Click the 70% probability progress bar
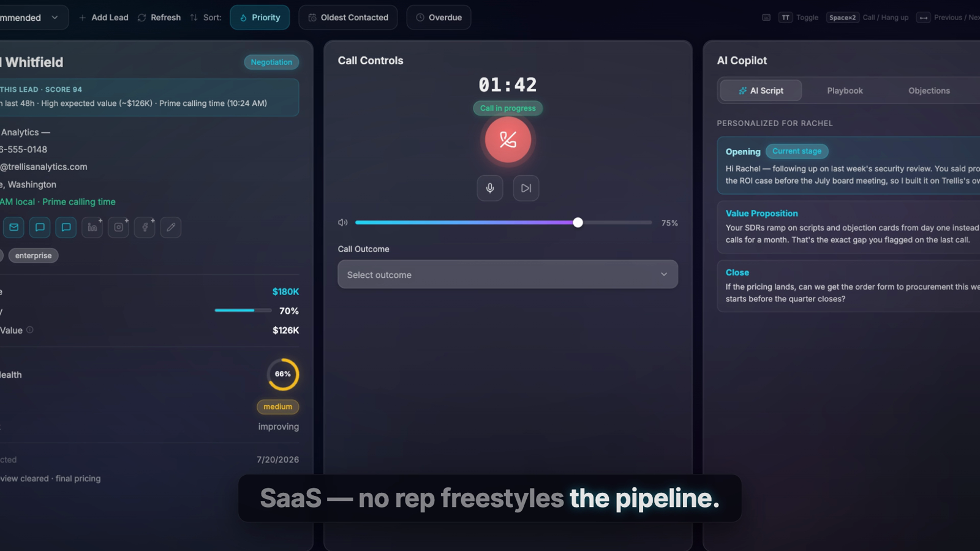This screenshot has width=980, height=551. tap(243, 310)
